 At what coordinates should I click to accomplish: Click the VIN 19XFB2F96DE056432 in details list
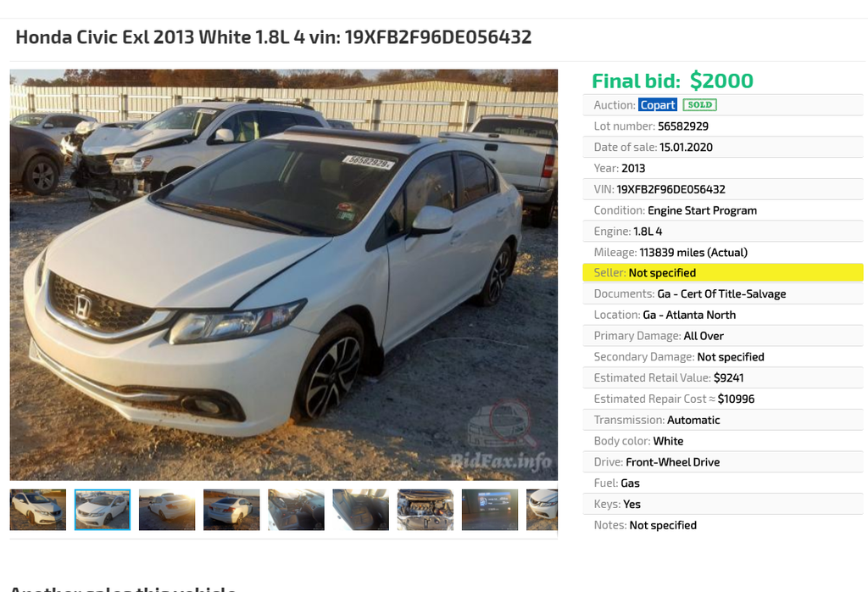pyautogui.click(x=671, y=189)
